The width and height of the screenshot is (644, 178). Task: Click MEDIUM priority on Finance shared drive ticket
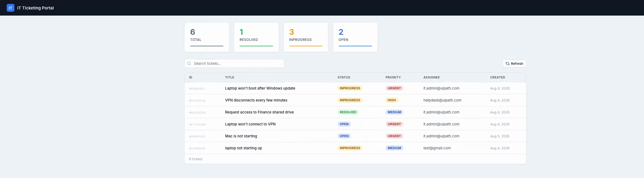(394, 112)
